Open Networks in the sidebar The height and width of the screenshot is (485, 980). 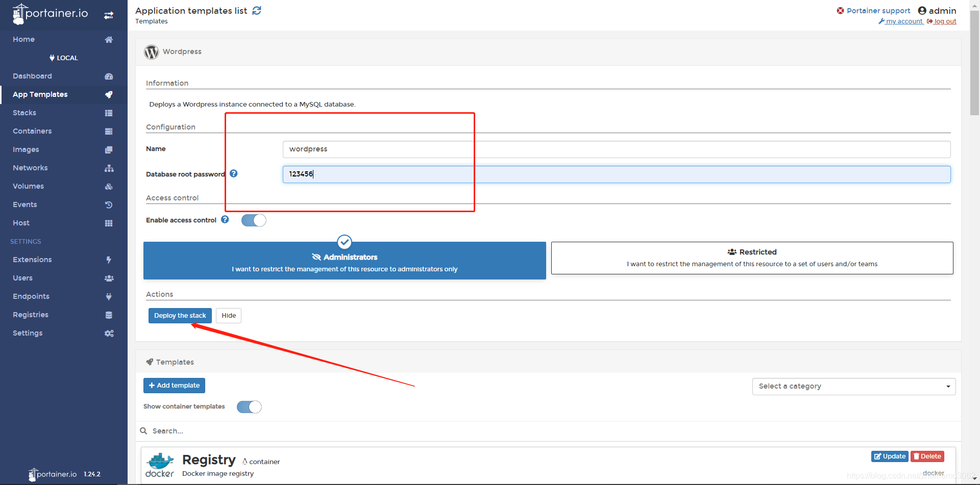30,168
